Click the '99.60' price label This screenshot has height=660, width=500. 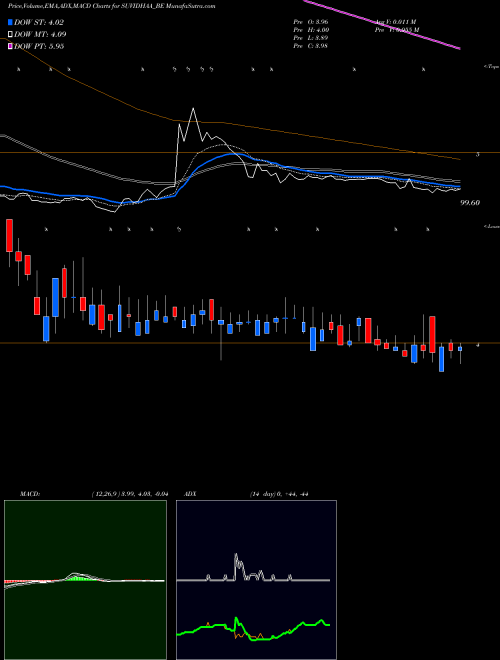pyautogui.click(x=470, y=203)
